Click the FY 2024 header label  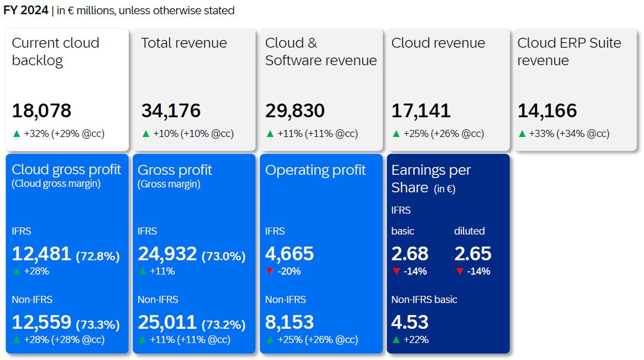click(25, 10)
